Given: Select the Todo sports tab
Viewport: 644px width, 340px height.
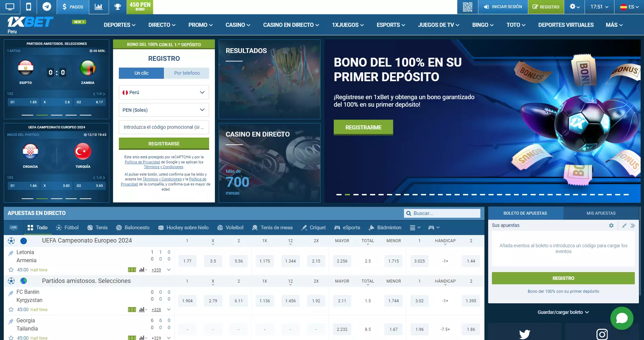Looking at the screenshot, I should 37,228.
